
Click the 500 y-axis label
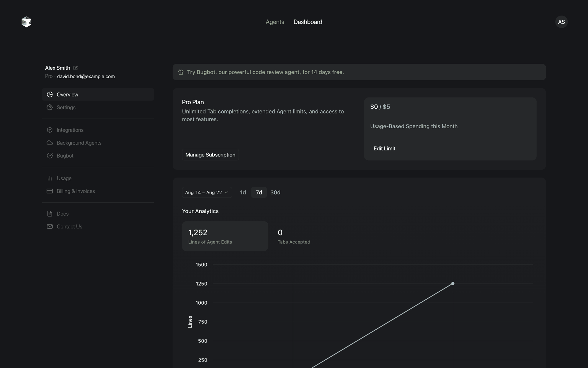click(202, 341)
